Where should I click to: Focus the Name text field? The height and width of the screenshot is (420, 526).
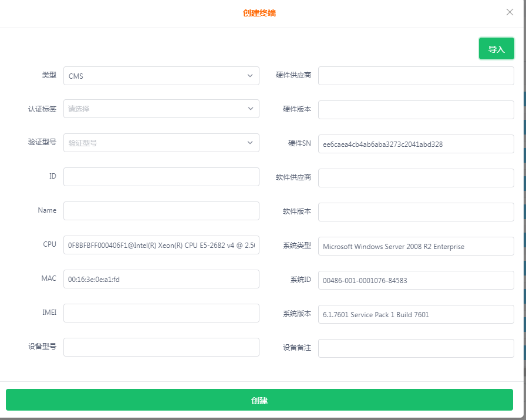point(161,211)
